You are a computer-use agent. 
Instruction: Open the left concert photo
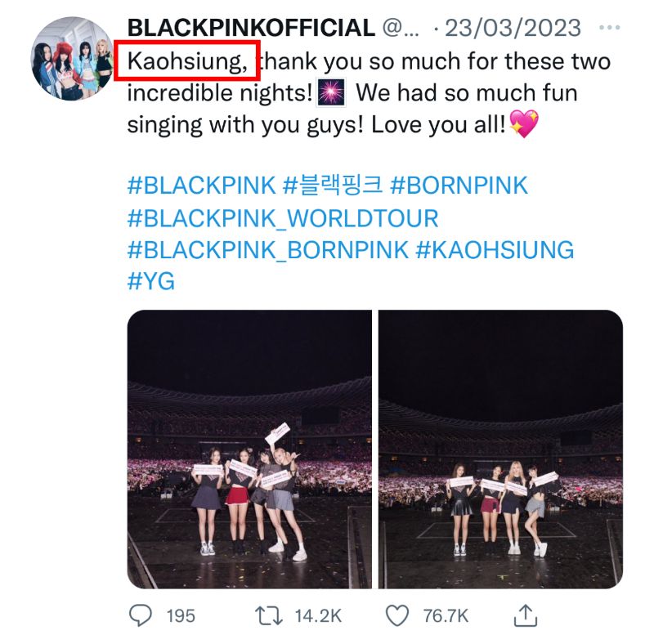pos(249,449)
